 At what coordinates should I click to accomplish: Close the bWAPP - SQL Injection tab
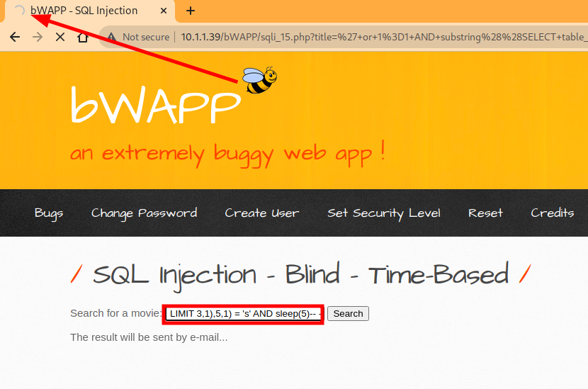164,11
